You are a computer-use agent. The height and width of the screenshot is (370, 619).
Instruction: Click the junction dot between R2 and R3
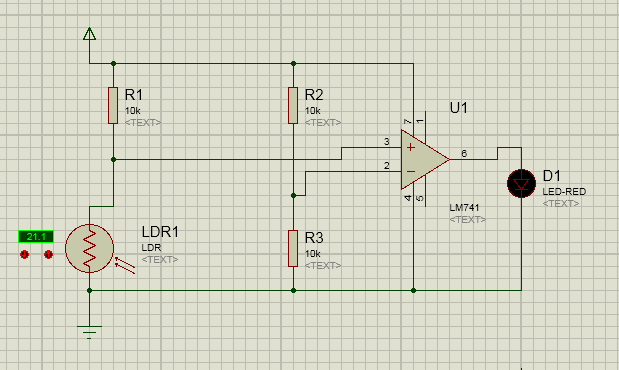click(293, 195)
